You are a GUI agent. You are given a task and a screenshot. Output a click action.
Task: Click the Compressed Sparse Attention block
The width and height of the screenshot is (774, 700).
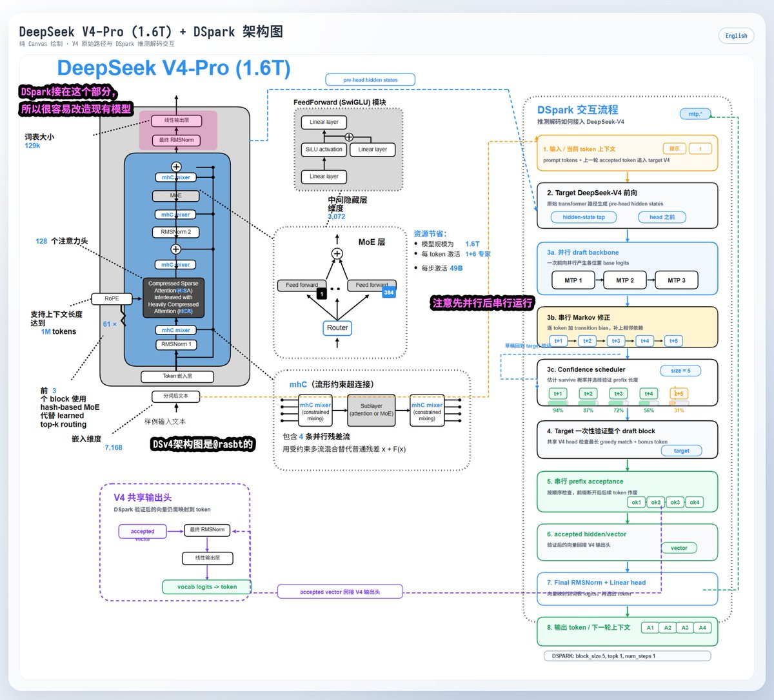pos(174,298)
